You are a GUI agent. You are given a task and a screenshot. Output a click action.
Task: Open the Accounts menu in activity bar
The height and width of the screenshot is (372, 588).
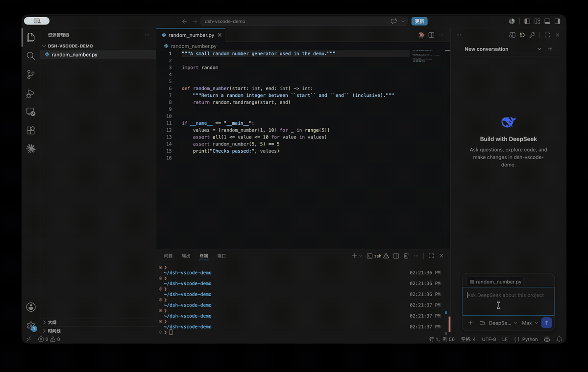[31, 307]
